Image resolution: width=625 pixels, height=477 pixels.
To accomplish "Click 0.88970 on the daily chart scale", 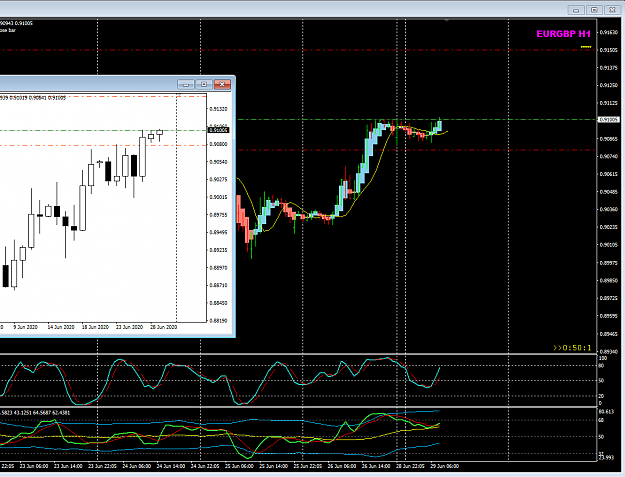I will tap(218, 268).
